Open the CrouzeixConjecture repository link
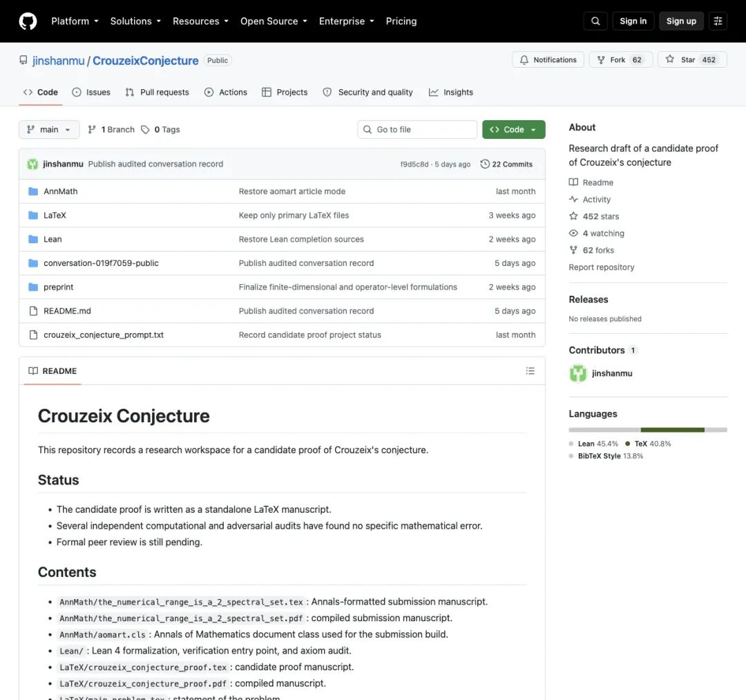Screen dimensions: 746x700 (145, 60)
